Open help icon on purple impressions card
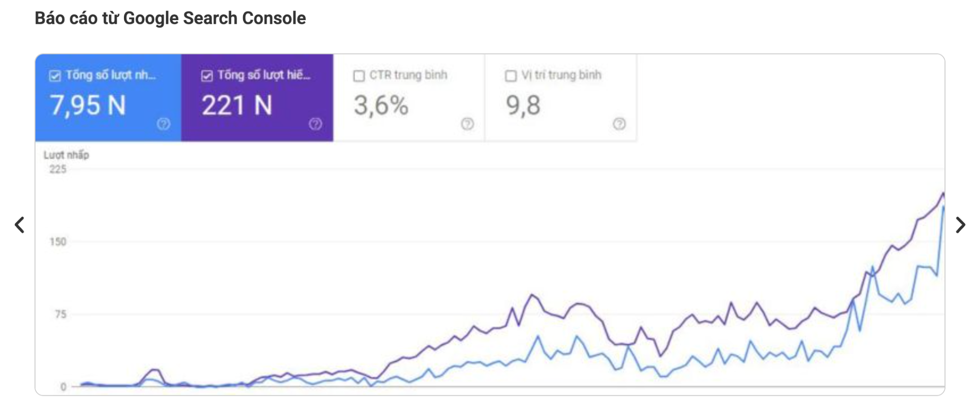The width and height of the screenshot is (980, 405). [316, 124]
